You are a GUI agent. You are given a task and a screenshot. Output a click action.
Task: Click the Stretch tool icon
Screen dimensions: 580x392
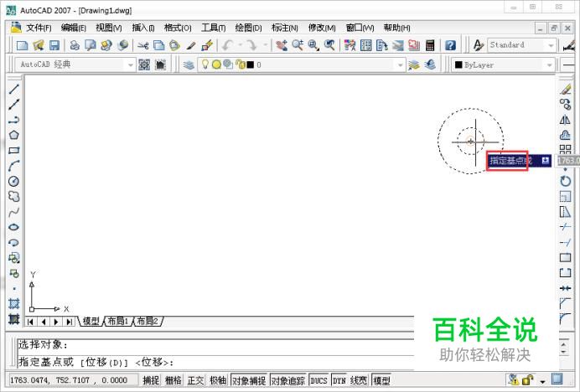tap(565, 212)
